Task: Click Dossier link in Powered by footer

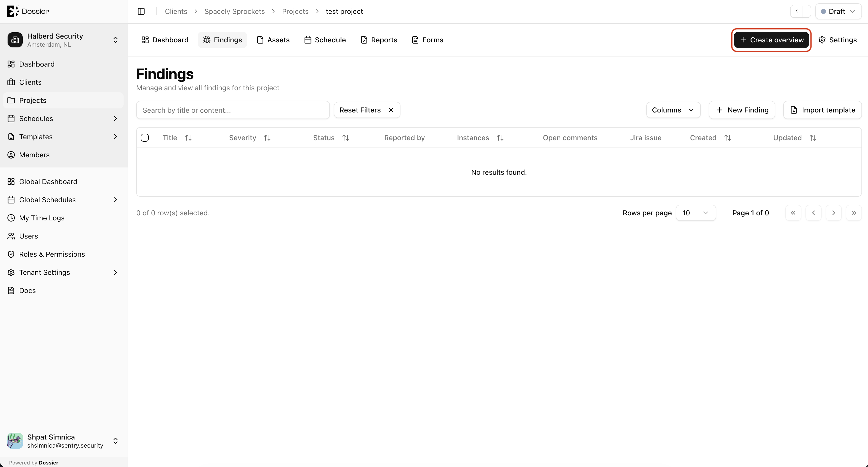Action: [48, 463]
